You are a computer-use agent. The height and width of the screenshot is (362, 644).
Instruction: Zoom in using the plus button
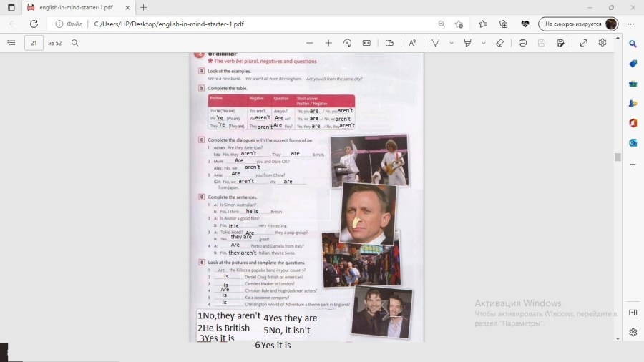pyautogui.click(x=328, y=43)
